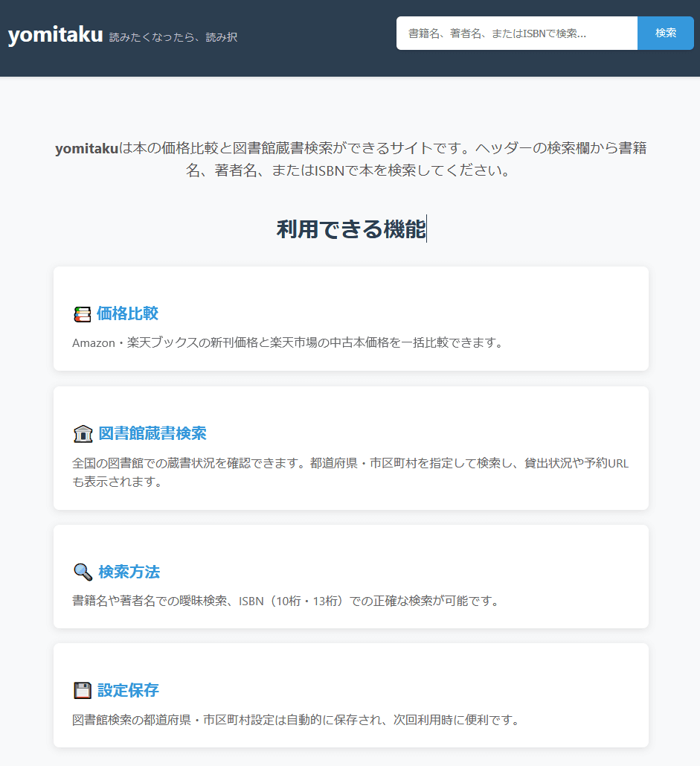Viewport: 700px width, 766px height.
Task: Click the header tagline 読みたくなったら、読み択
Action: 173,36
